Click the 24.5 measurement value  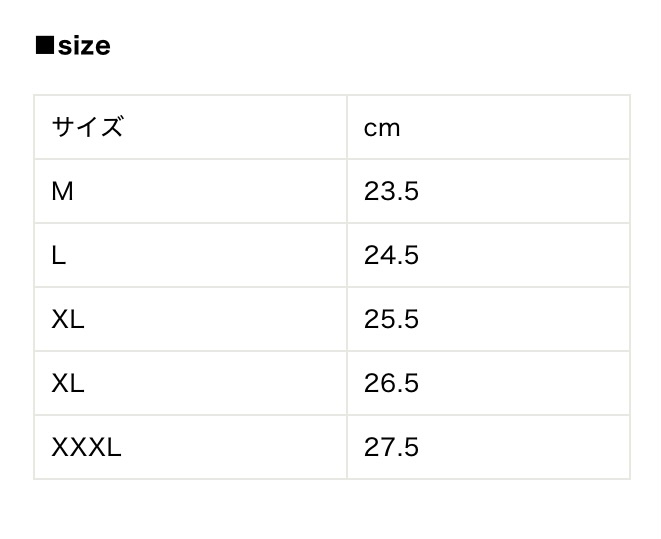coord(391,255)
